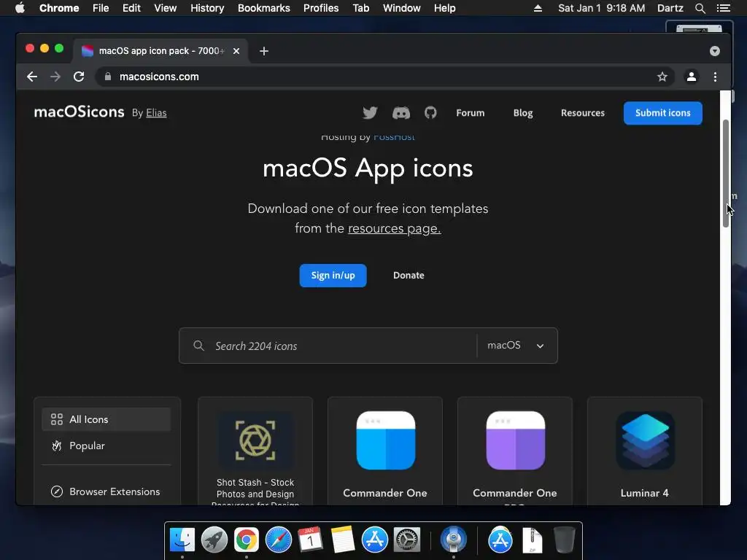Click the purple Commander One icon

click(x=515, y=440)
